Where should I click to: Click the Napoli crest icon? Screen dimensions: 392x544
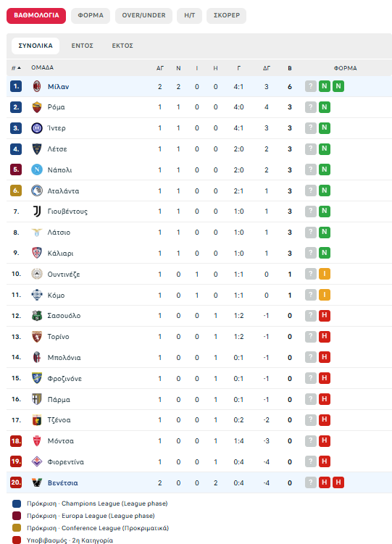tap(37, 170)
